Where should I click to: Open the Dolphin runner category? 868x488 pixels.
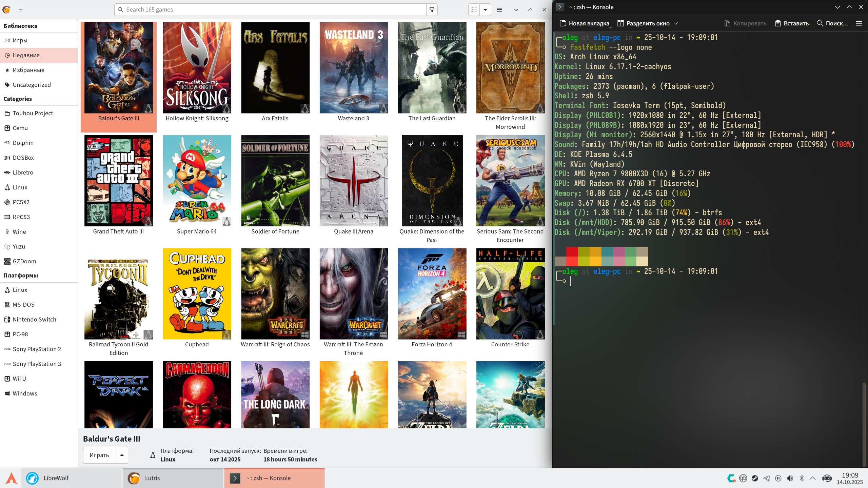(23, 143)
